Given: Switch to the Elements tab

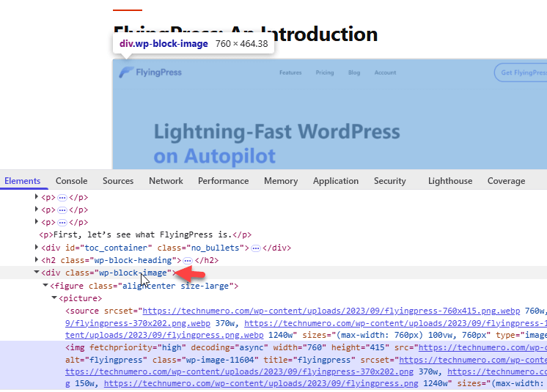Looking at the screenshot, I should pos(22,181).
